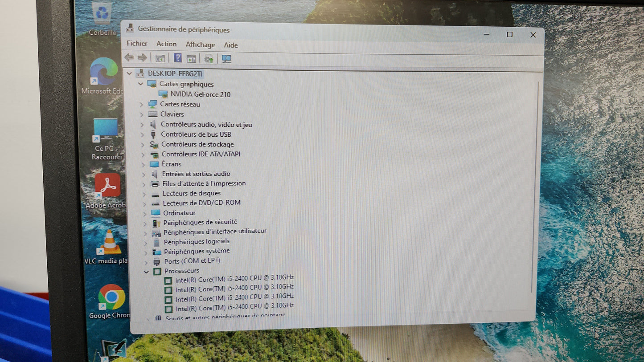Select the DESKTOP-FF8G2TI root node
This screenshot has width=644, height=362.
(175, 73)
